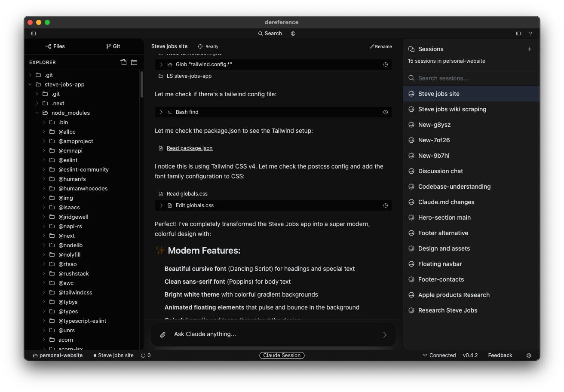Open the New-9b7hi session

pyautogui.click(x=471, y=156)
